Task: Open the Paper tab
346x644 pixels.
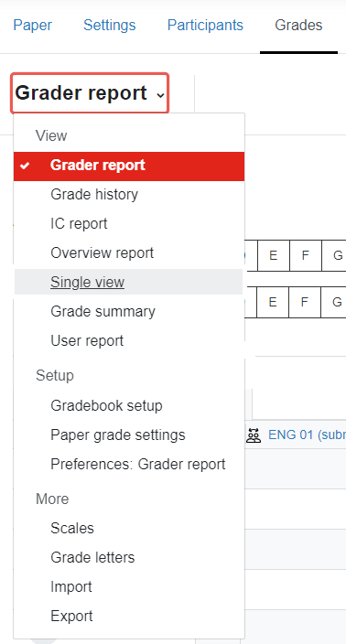Action: 33,26
